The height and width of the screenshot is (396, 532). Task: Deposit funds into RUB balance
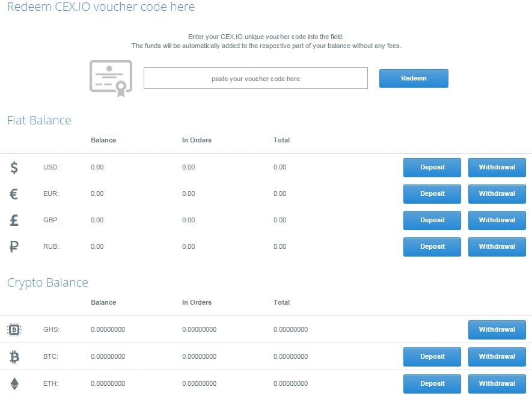point(432,247)
